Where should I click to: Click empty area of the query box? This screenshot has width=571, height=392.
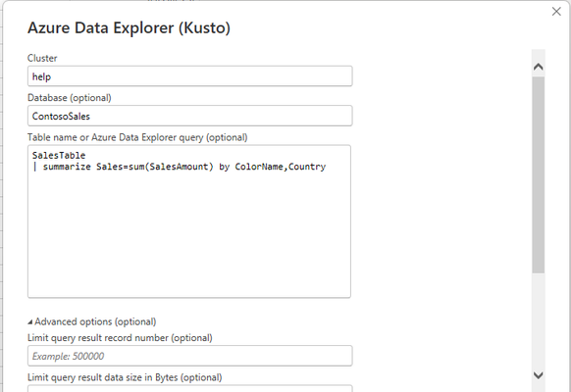pos(189,236)
